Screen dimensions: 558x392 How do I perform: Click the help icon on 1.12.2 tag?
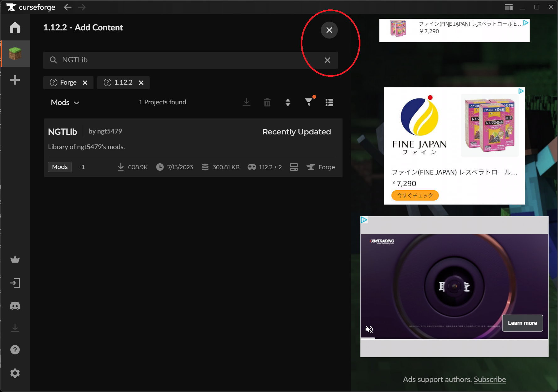click(x=108, y=82)
